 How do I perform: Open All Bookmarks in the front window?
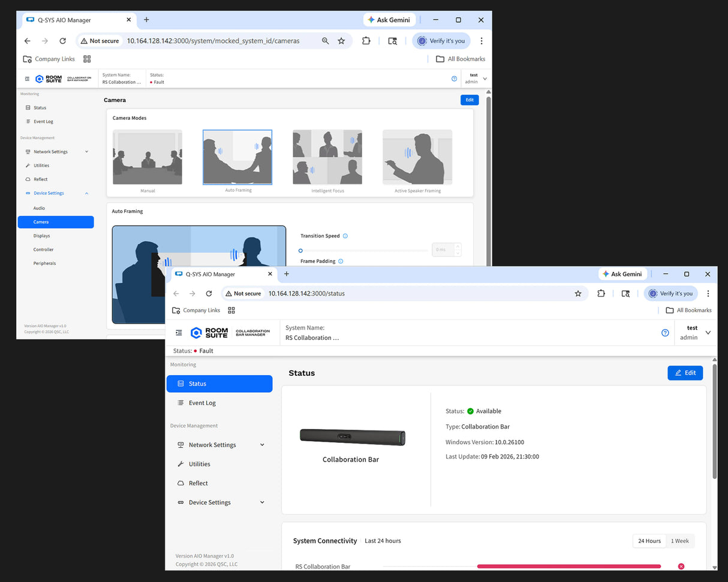(689, 310)
